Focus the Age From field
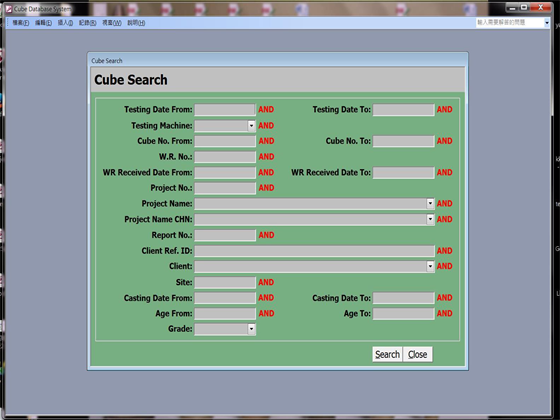560x420 pixels. click(225, 314)
